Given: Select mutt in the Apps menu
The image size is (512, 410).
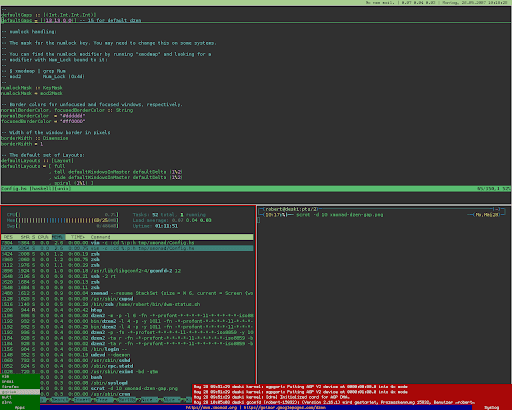Looking at the screenshot, I should tap(20, 397).
